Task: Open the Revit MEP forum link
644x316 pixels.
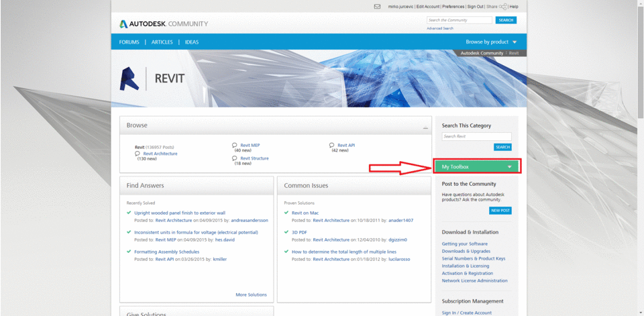Action: point(250,146)
